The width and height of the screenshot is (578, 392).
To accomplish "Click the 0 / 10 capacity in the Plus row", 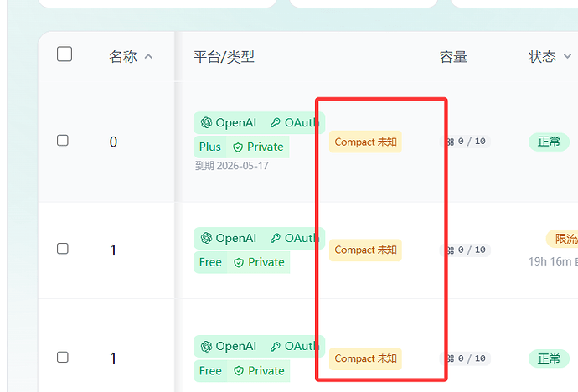I will point(465,142).
